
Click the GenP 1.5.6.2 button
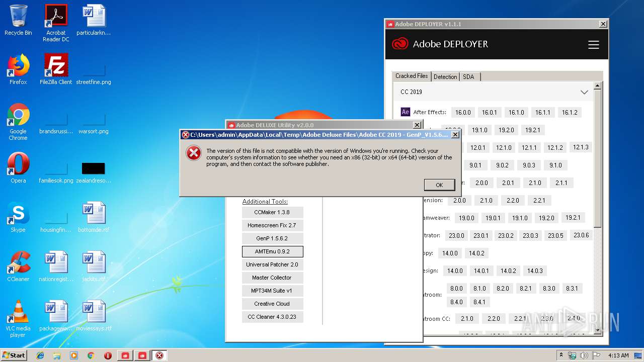272,238
